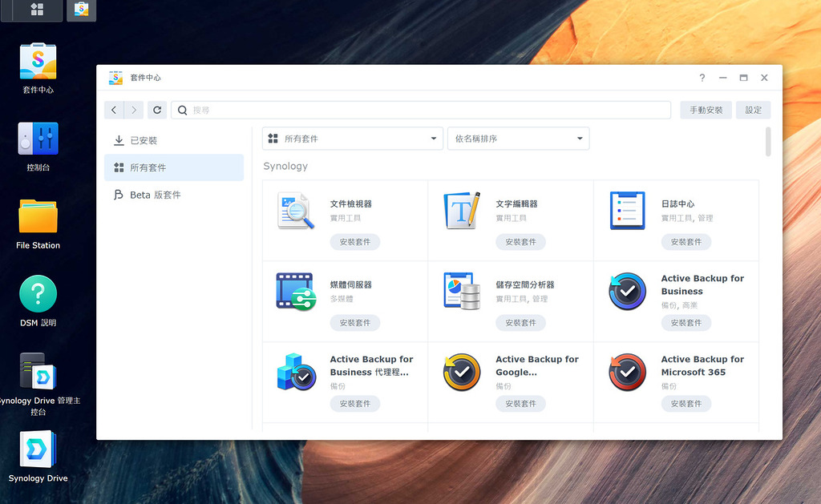Launch File Station from the desktop
Viewport: 821px width, 504px height.
38,216
